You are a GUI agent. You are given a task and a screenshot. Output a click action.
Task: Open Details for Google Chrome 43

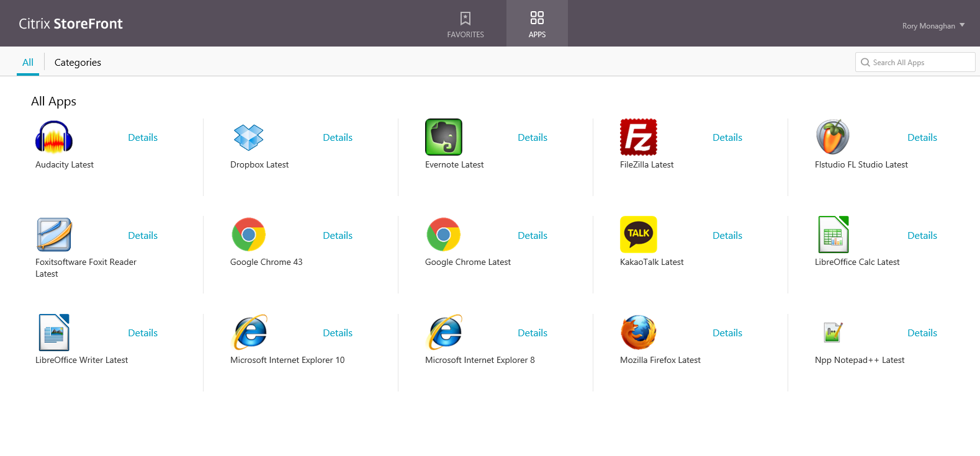(338, 236)
